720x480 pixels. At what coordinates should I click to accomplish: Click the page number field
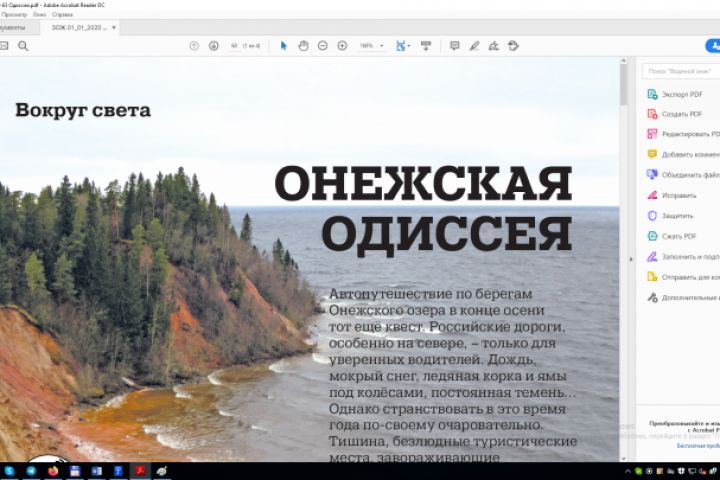pyautogui.click(x=234, y=46)
